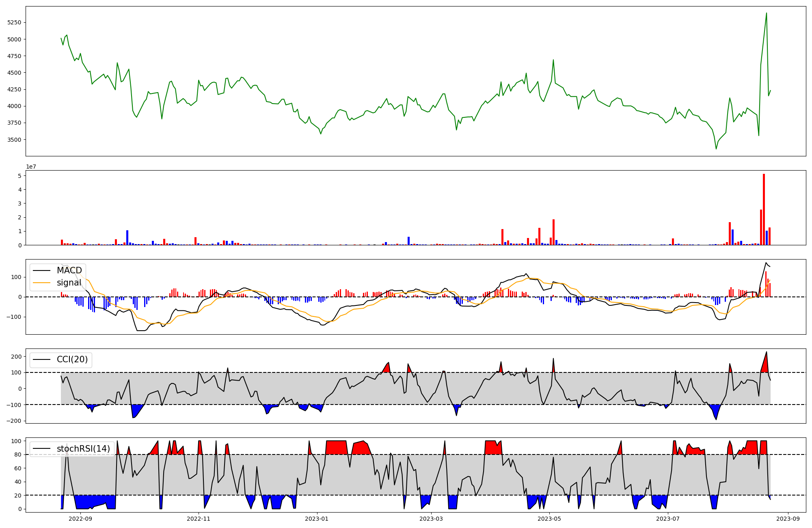Click the 80 tick on stochRSI axis
The height and width of the screenshot is (528, 812).
coord(18,454)
